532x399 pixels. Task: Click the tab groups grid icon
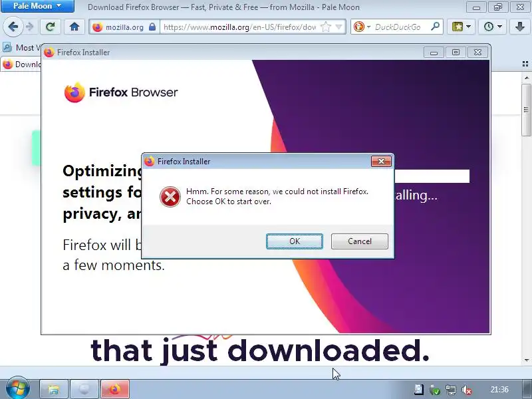525,64
